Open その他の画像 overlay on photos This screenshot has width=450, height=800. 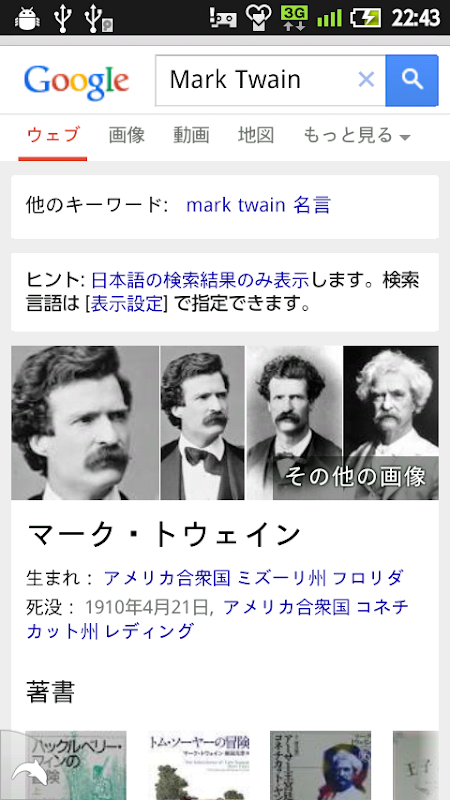click(x=356, y=478)
